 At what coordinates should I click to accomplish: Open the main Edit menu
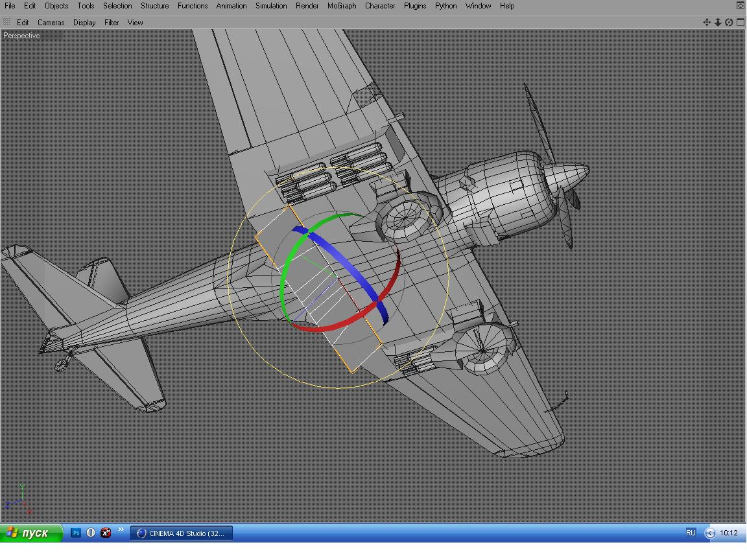click(x=30, y=6)
